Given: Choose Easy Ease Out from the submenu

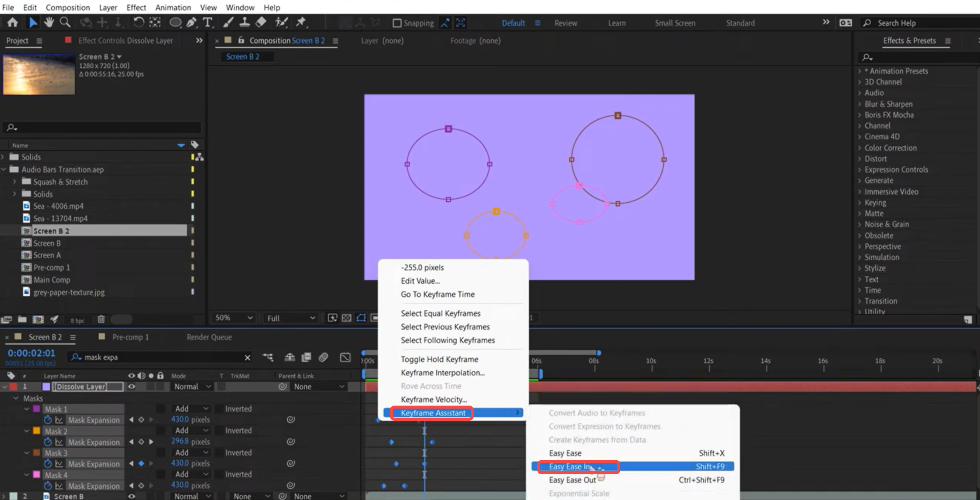Looking at the screenshot, I should pyautogui.click(x=572, y=480).
